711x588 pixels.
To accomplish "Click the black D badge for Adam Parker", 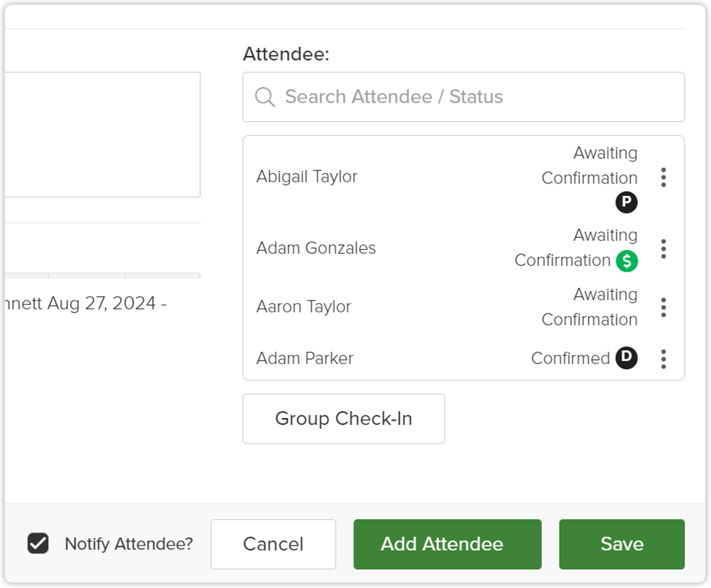I will coord(626,358).
